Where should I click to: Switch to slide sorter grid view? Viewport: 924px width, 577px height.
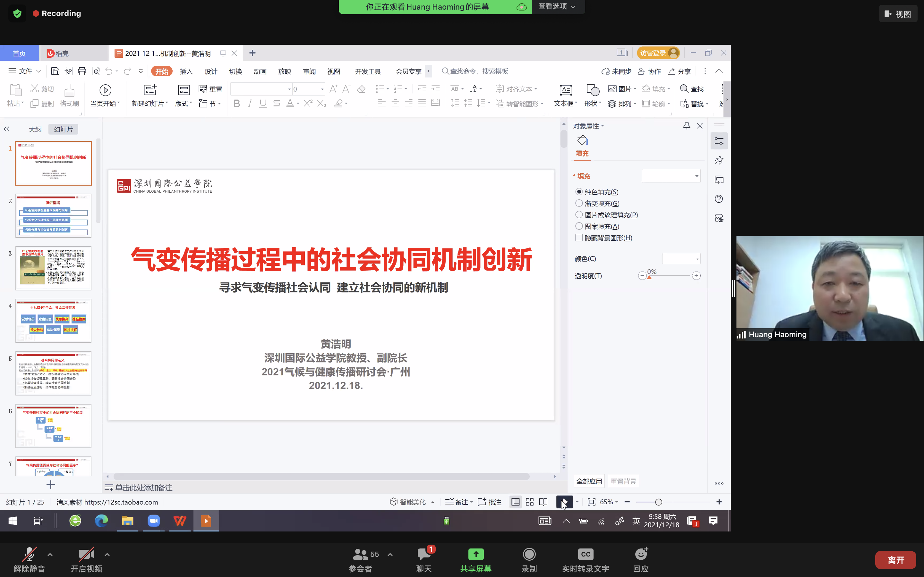pos(530,502)
